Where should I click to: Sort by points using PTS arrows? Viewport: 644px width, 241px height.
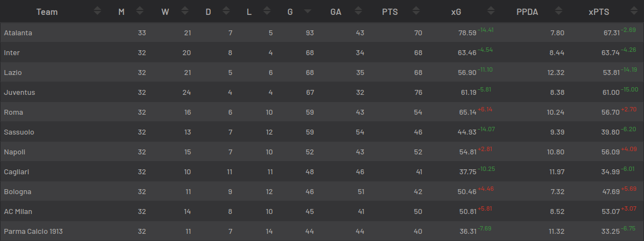click(416, 11)
